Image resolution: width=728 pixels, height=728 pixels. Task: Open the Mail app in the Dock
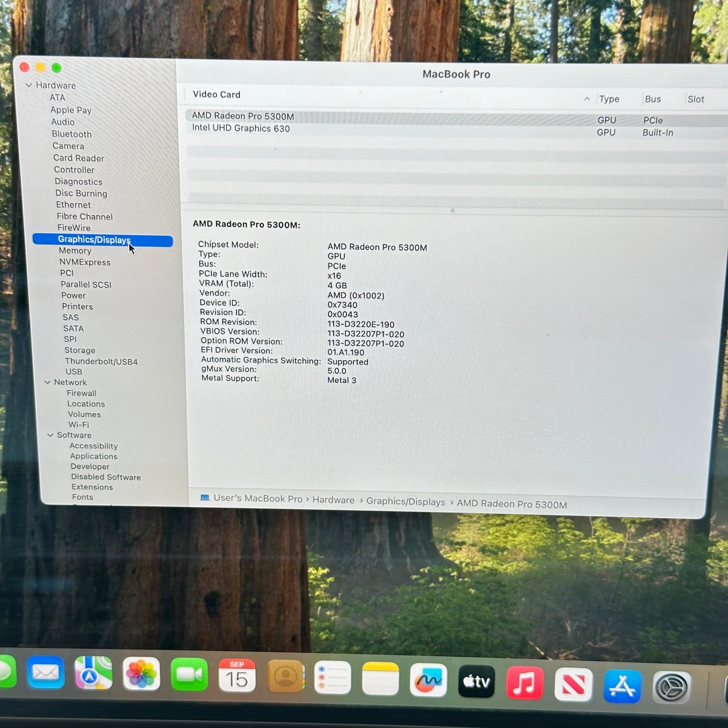(x=46, y=672)
